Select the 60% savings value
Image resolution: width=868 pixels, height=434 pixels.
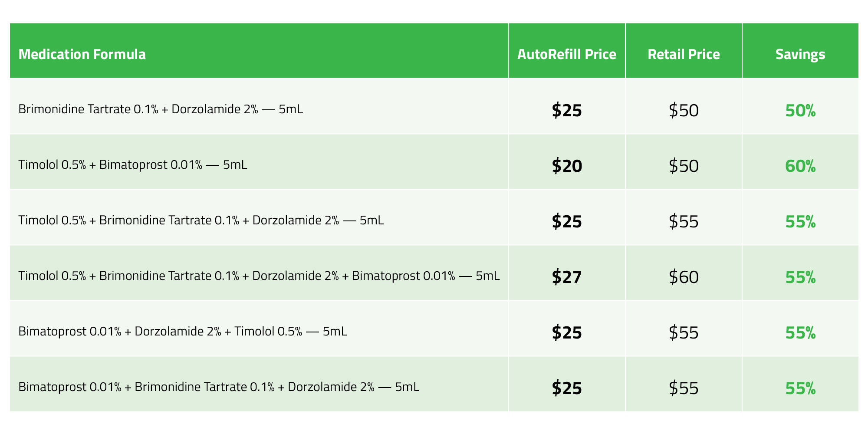(x=800, y=166)
